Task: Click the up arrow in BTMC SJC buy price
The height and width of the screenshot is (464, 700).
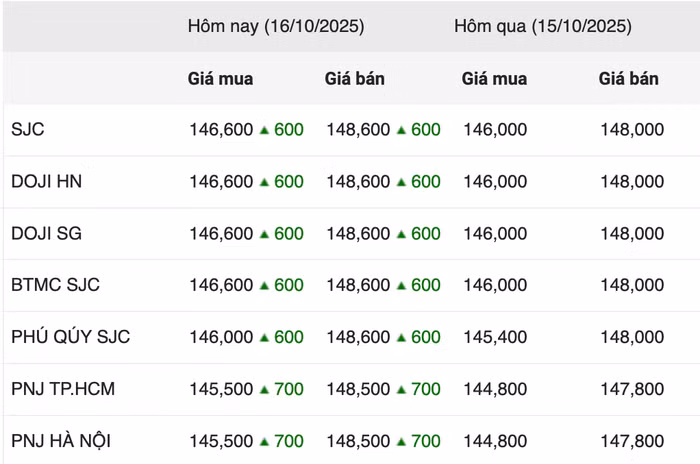Action: (x=264, y=286)
